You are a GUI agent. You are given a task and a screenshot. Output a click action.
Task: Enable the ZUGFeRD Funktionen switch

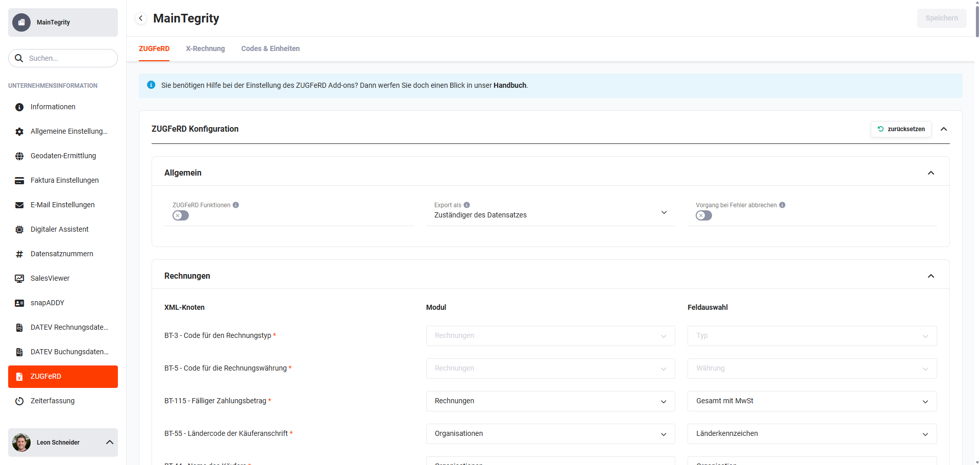[x=181, y=215]
